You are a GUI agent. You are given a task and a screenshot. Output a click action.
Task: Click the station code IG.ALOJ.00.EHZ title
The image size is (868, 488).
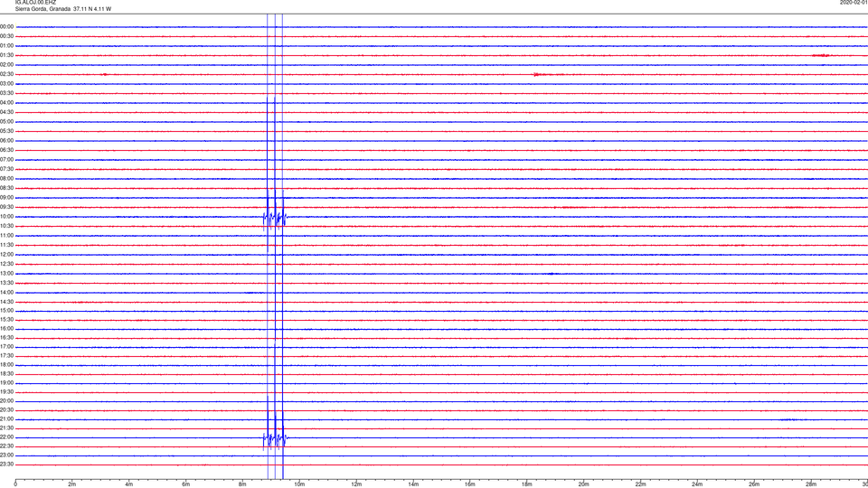pos(35,2)
